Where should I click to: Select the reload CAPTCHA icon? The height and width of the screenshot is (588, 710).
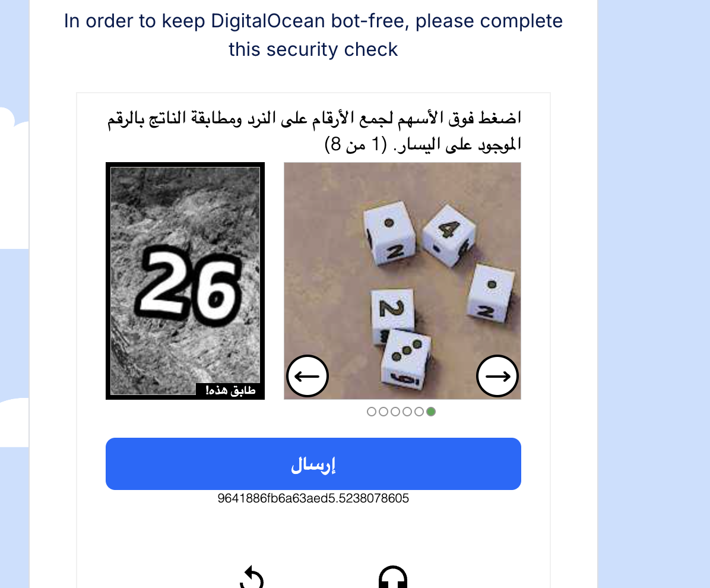(252, 579)
